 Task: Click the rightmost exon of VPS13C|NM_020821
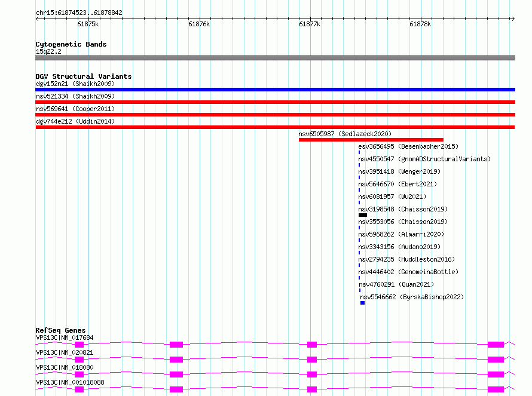pos(496,360)
